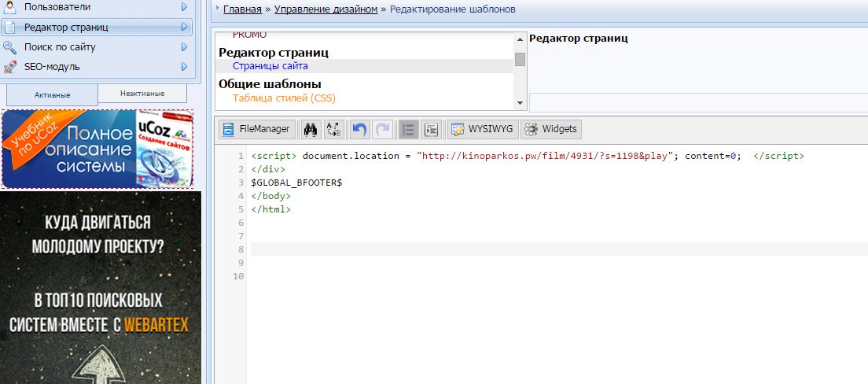Place the cursor on the $GLOBAL_BFOOTER$ line

pos(296,183)
